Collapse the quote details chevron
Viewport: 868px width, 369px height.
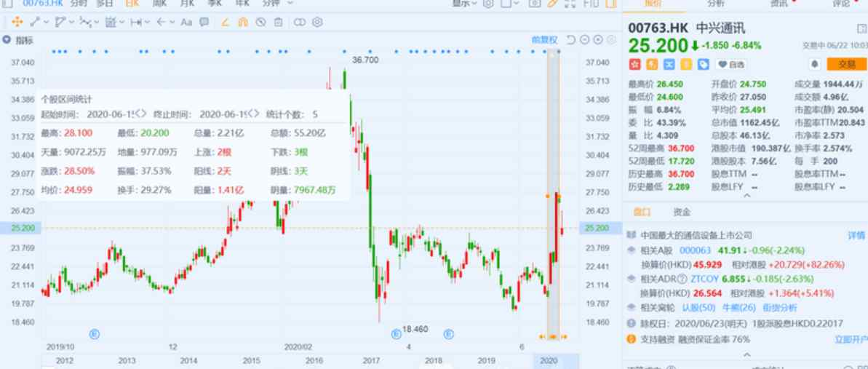point(746,196)
